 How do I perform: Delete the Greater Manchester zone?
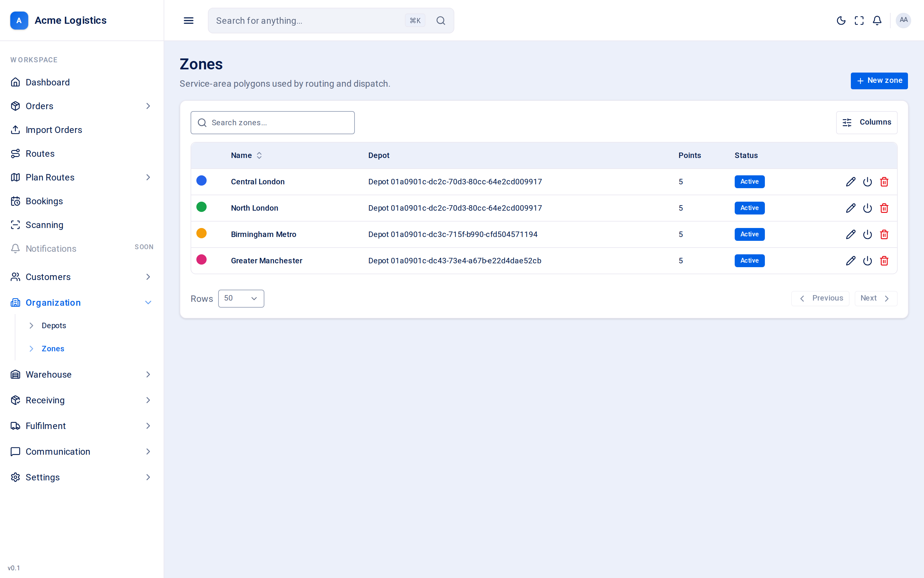(x=884, y=261)
